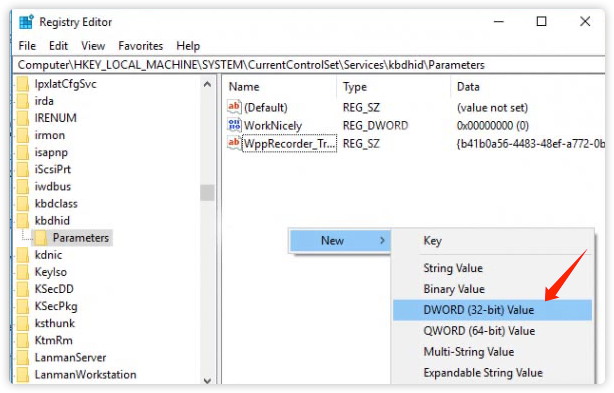Choose Key from the New submenu
Image resolution: width=614 pixels, height=393 pixels.
pyautogui.click(x=493, y=241)
